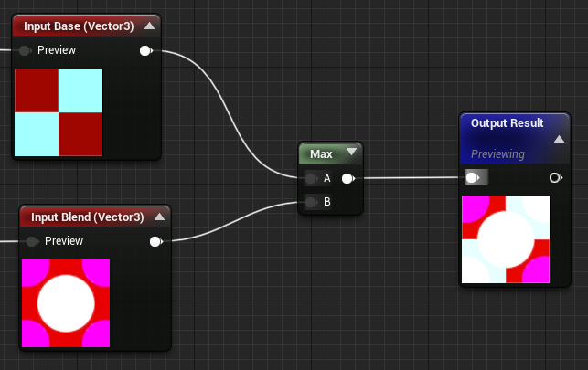Collapse the Input Blend node preview
The height and width of the screenshot is (370, 588).
(159, 217)
